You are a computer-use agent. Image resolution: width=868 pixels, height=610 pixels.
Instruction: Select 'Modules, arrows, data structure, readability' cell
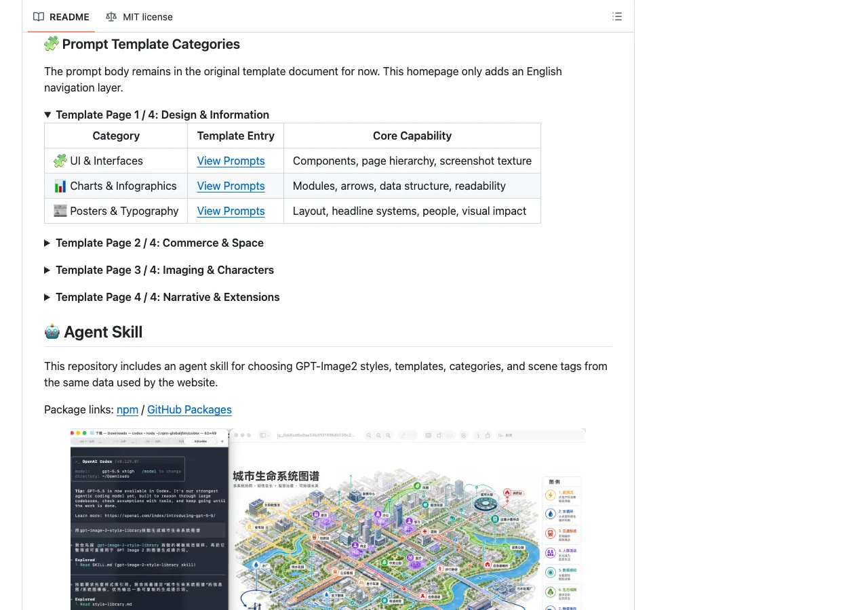(x=412, y=186)
